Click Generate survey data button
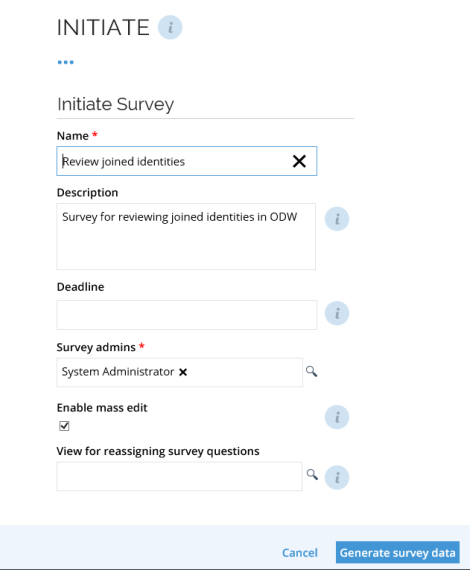The width and height of the screenshot is (470, 570). click(398, 552)
